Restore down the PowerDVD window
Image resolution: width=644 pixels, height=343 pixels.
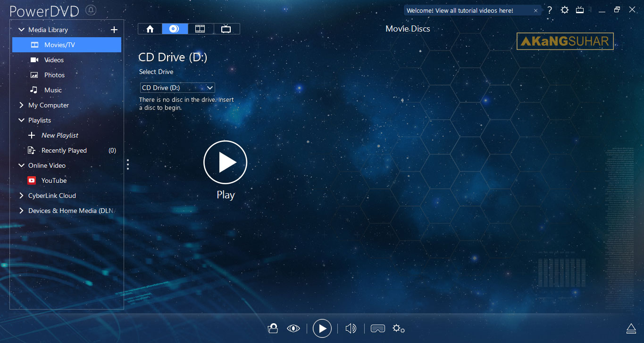617,10
